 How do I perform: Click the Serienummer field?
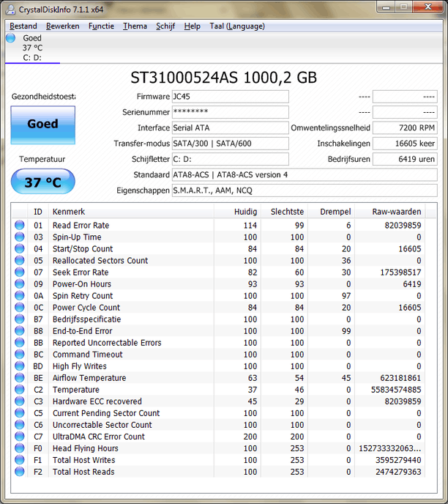231,112
